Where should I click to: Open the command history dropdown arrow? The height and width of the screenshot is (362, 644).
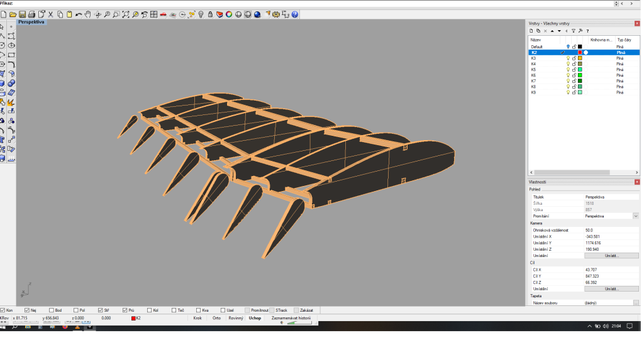[x=616, y=3]
